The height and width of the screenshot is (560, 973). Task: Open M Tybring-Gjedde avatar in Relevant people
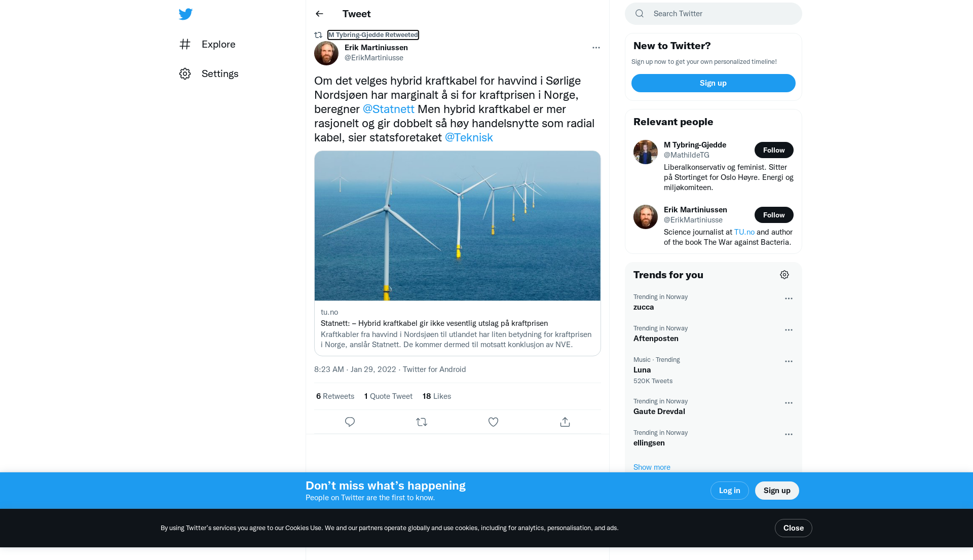(646, 152)
